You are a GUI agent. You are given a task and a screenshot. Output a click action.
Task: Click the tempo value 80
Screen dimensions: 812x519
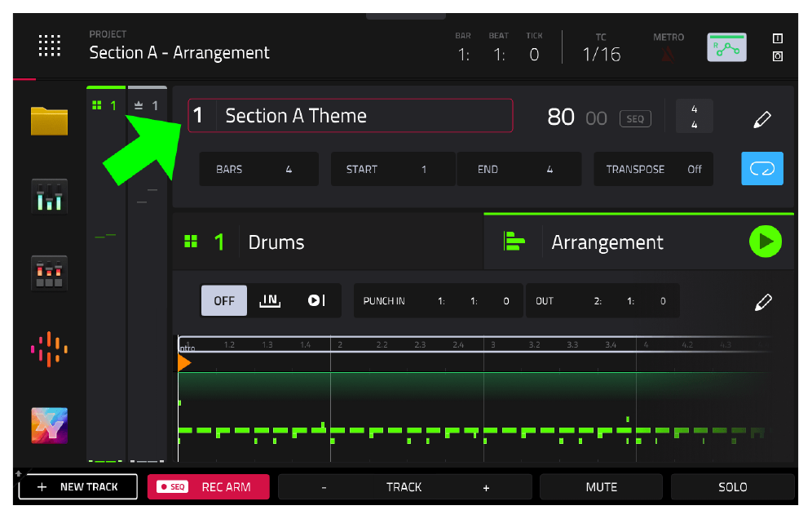561,118
